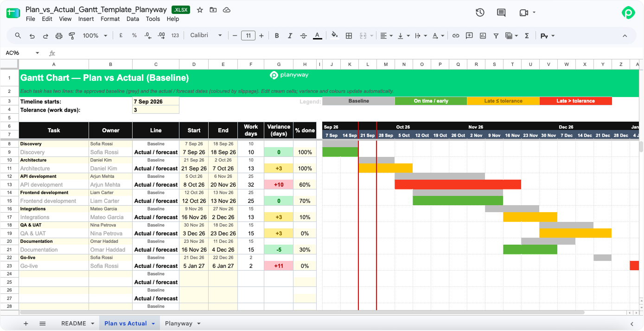
Task: Open the borders tool
Action: 349,36
